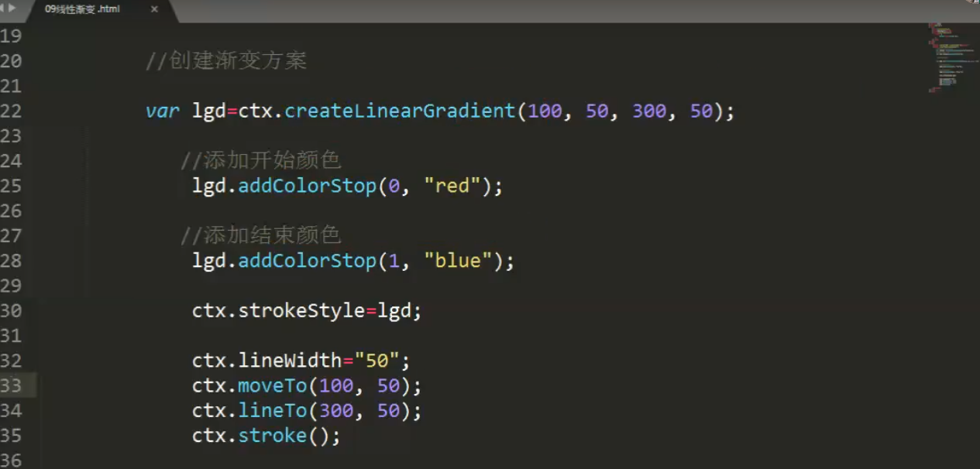The height and width of the screenshot is (469, 980).
Task: Click the empty tab bar area
Action: pyautogui.click(x=542, y=11)
